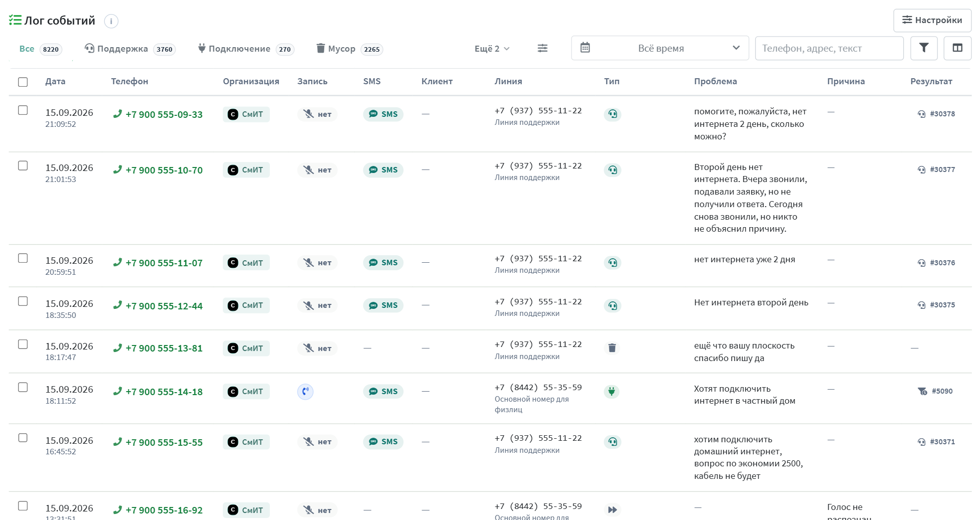Expand the 'Ещё 2' tabs dropdown
Viewport: 980px width, 520px height.
pos(492,49)
